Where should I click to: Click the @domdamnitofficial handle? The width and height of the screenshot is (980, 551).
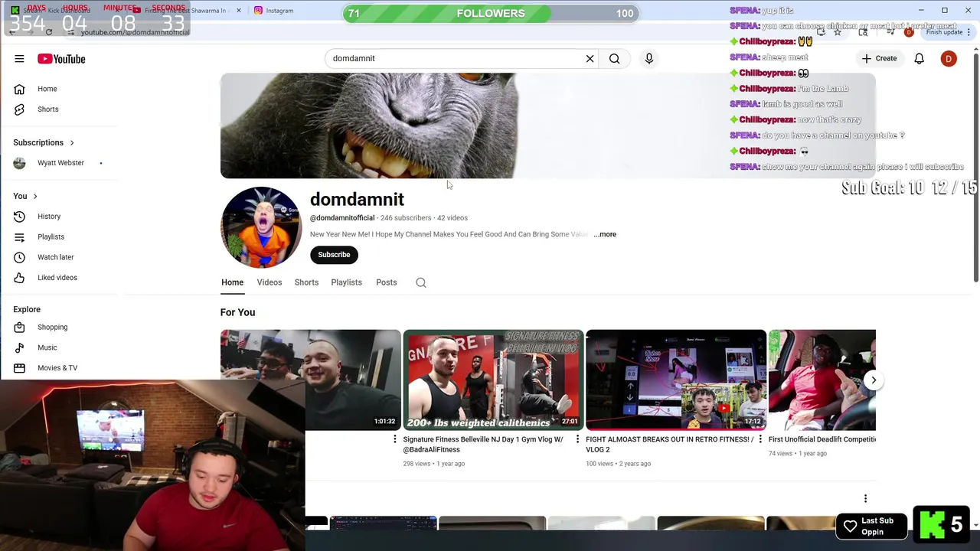342,218
